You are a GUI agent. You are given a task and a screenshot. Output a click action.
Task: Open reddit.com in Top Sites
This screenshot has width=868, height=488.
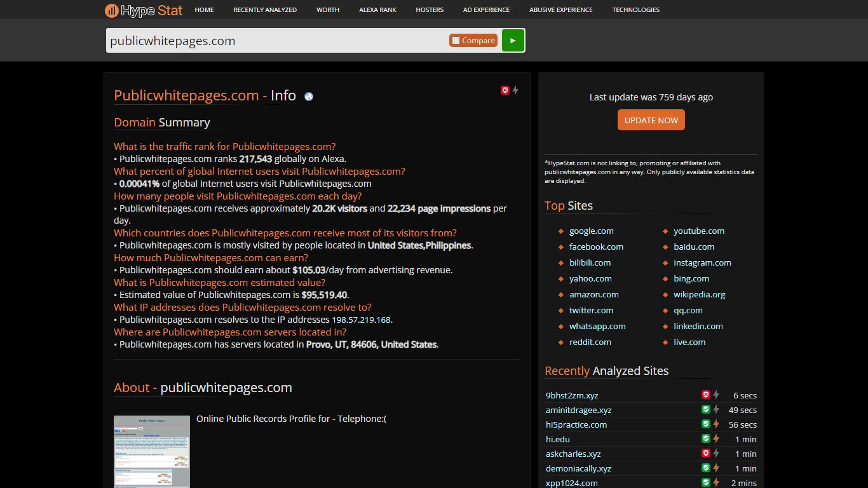point(590,342)
